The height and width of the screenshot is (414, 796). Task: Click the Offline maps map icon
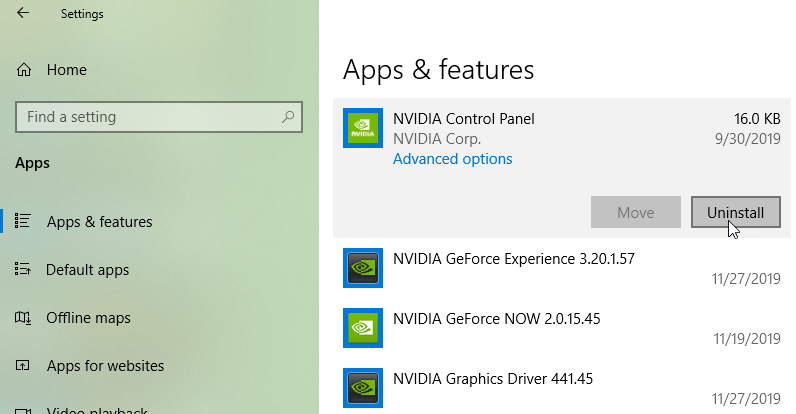tap(23, 318)
